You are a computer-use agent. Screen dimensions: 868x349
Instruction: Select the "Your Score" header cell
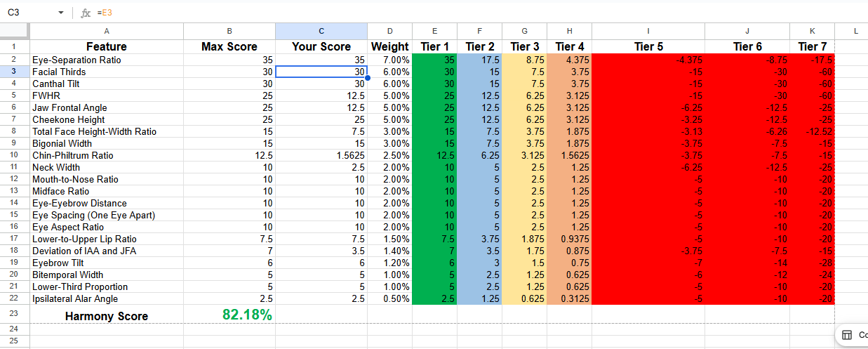pyautogui.click(x=321, y=46)
